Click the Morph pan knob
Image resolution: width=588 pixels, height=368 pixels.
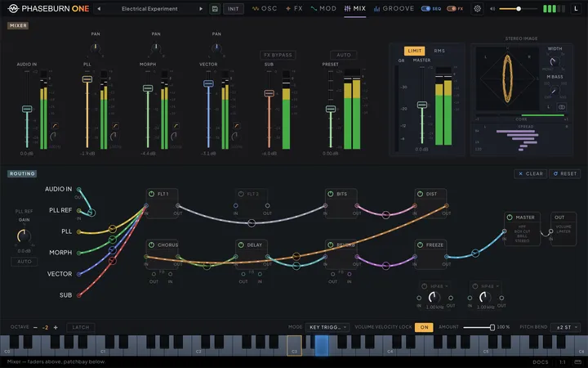click(156, 47)
